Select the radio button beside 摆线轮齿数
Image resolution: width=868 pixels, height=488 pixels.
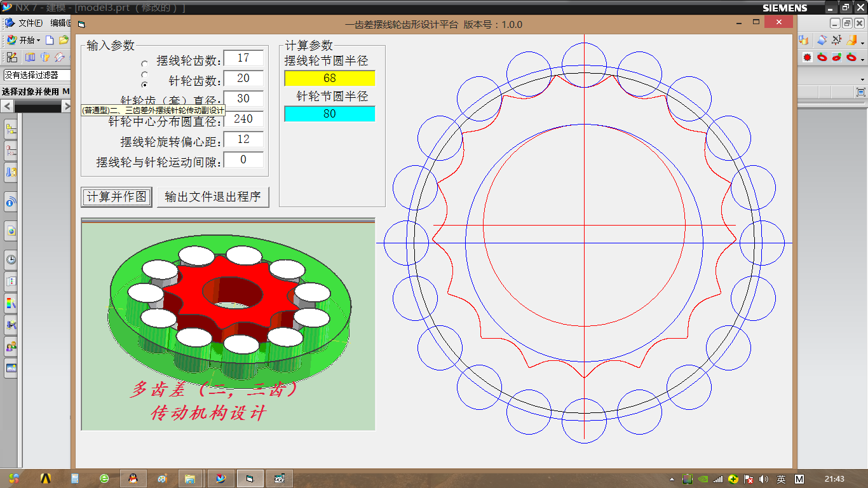coord(145,64)
